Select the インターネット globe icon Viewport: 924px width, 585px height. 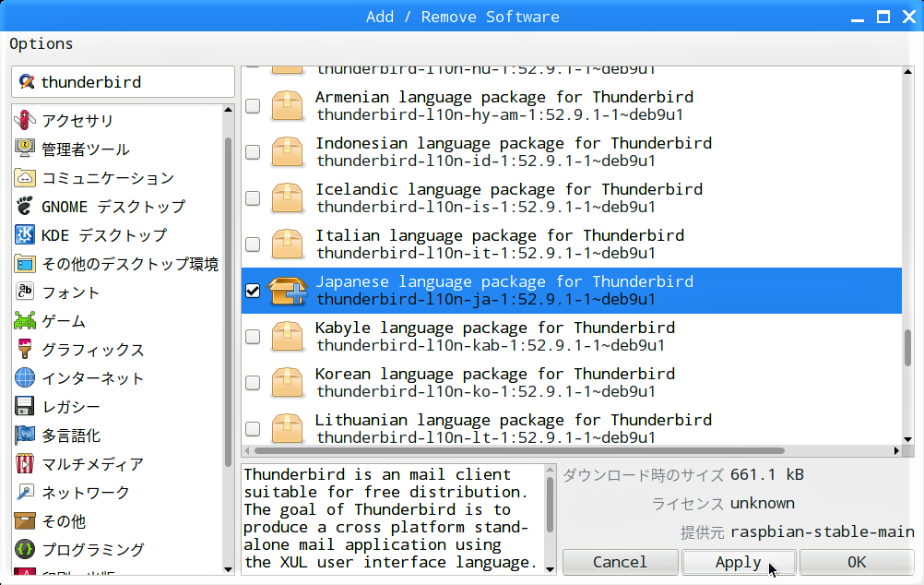pyautogui.click(x=25, y=378)
